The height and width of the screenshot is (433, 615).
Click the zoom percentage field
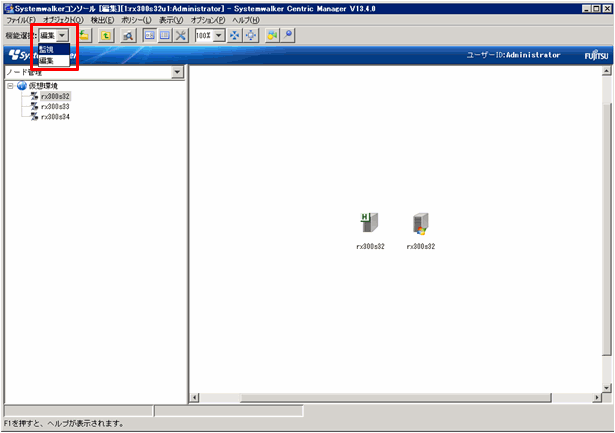pos(204,36)
